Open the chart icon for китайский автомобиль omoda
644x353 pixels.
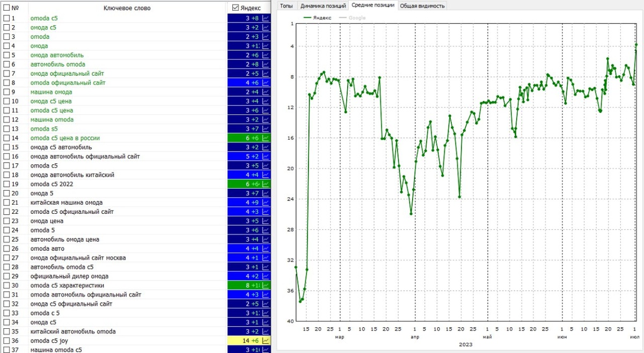(266, 332)
